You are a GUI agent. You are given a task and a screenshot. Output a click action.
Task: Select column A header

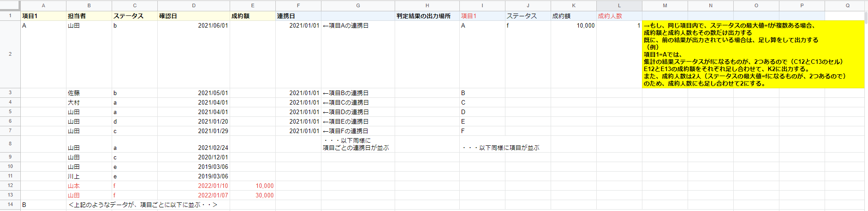(43, 5)
